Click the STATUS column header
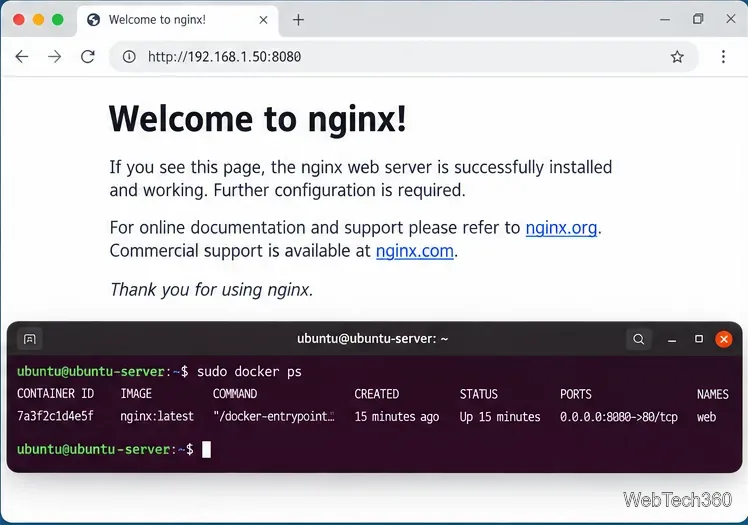This screenshot has width=748, height=525. 478,394
